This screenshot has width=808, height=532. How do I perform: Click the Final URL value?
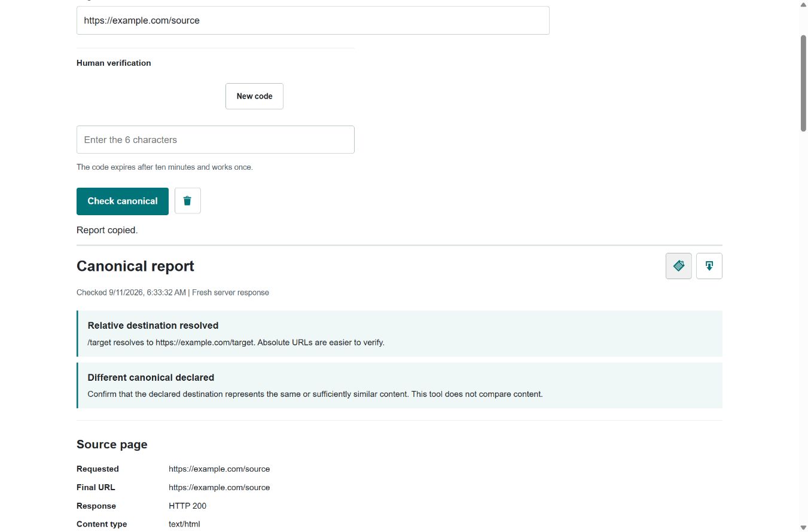(x=219, y=488)
